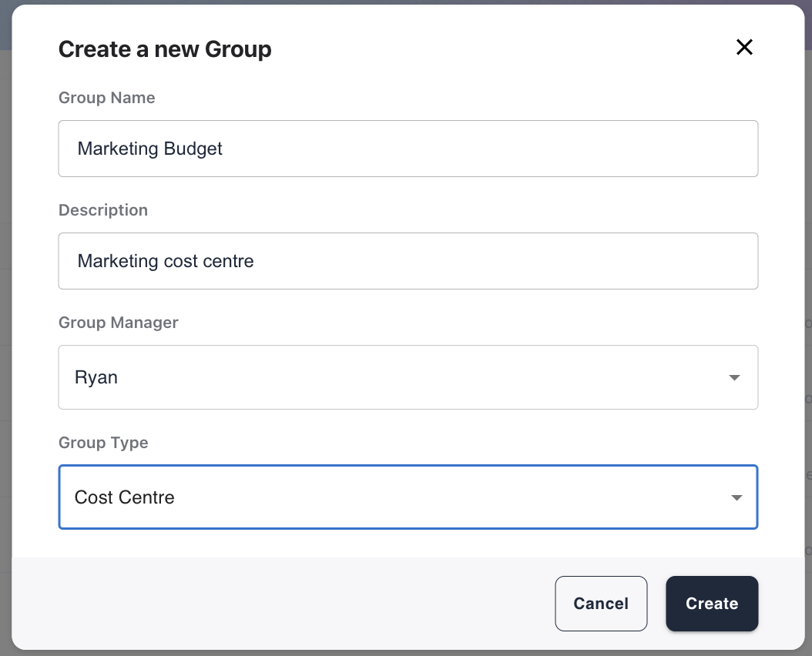Open the Group Manager dropdown showing Ryan
The height and width of the screenshot is (656, 812).
(x=408, y=377)
